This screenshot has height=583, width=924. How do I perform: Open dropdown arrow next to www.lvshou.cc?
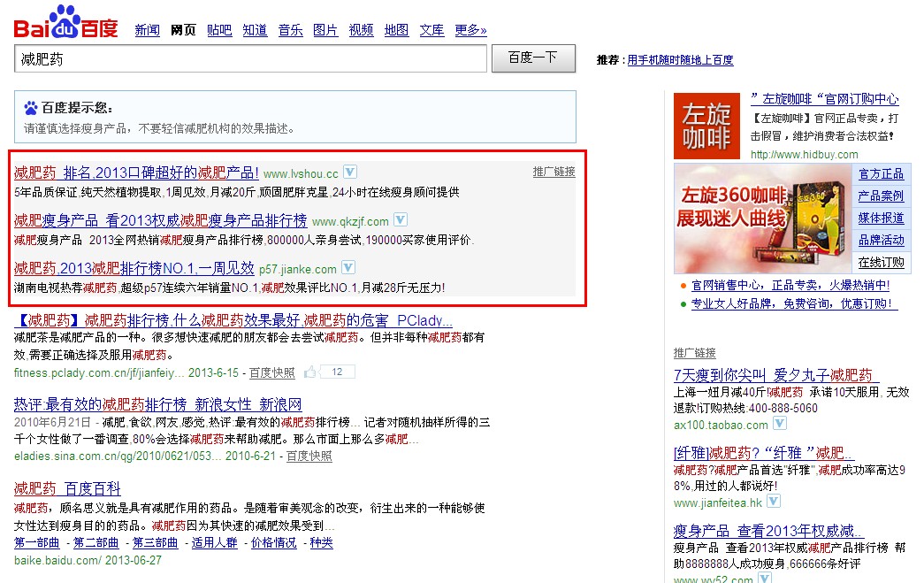point(350,173)
